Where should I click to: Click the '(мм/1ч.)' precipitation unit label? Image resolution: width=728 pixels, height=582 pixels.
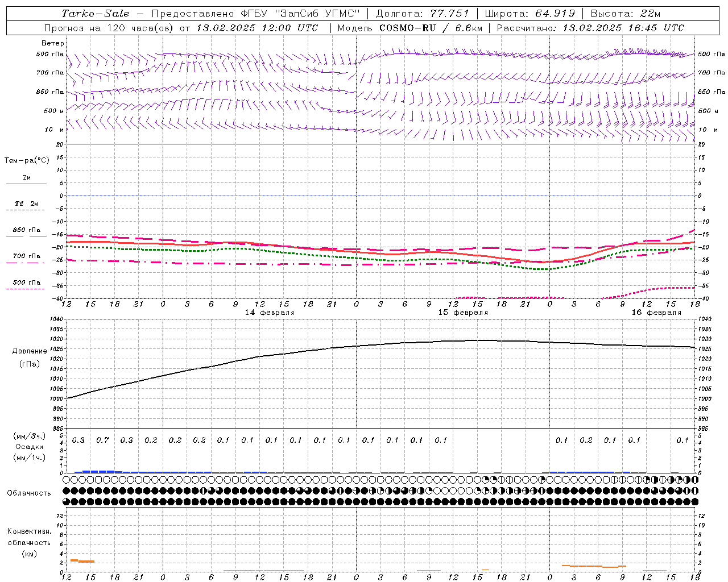pyautogui.click(x=30, y=458)
